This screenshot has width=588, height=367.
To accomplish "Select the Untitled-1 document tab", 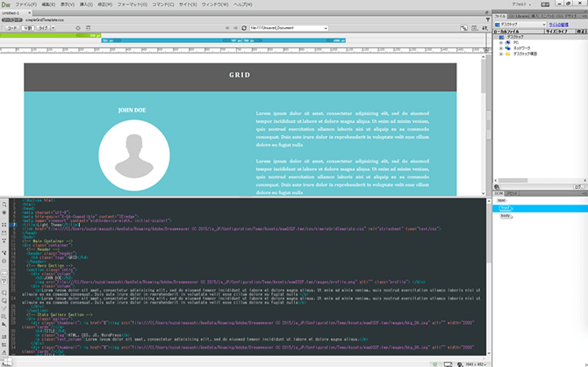I will coord(12,12).
